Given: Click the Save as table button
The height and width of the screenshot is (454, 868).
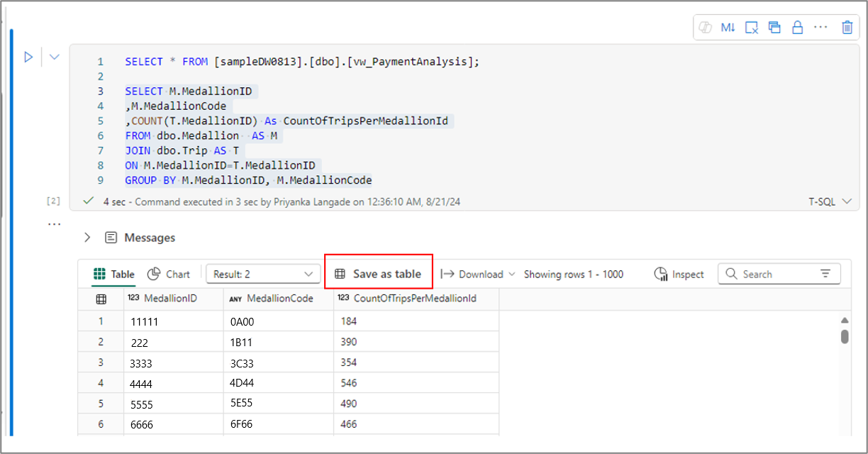Looking at the screenshot, I should [x=378, y=274].
